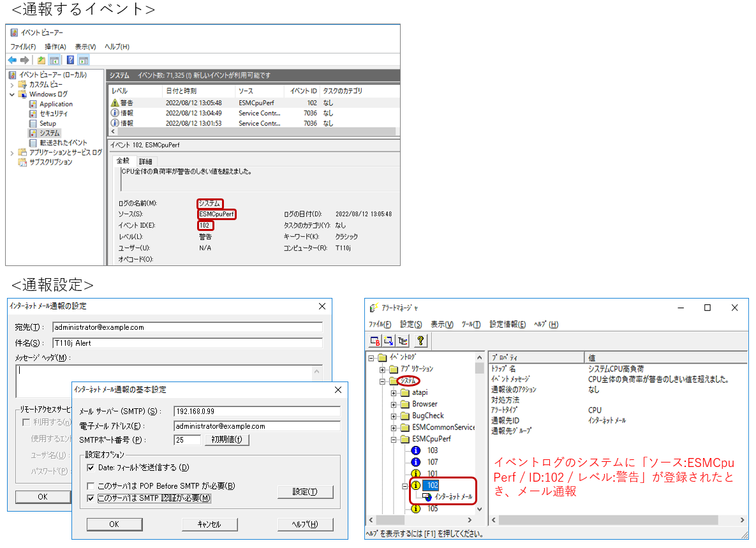Switch to the 詳細 tab
Image resolution: width=756 pixels, height=548 pixels.
pyautogui.click(x=145, y=161)
